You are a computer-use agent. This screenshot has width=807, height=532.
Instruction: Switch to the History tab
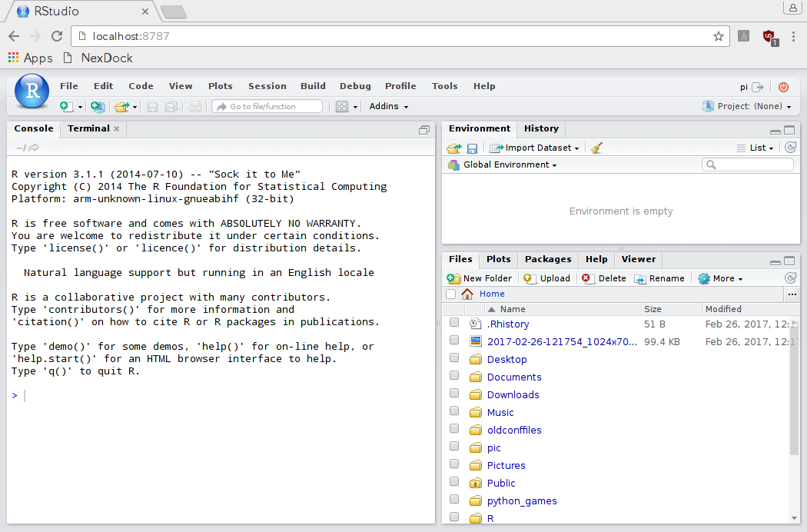click(541, 128)
